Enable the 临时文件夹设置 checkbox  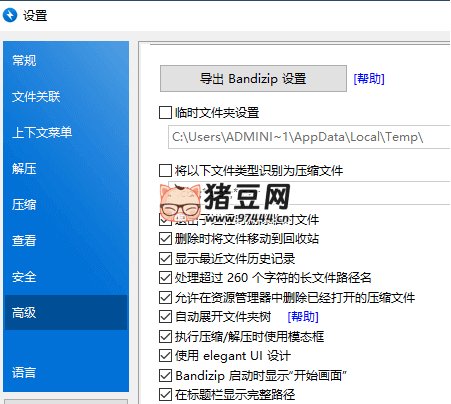[x=165, y=113]
